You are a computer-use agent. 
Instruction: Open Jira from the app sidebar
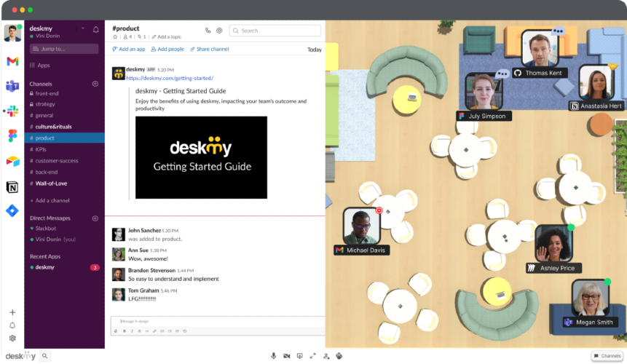coord(12,210)
